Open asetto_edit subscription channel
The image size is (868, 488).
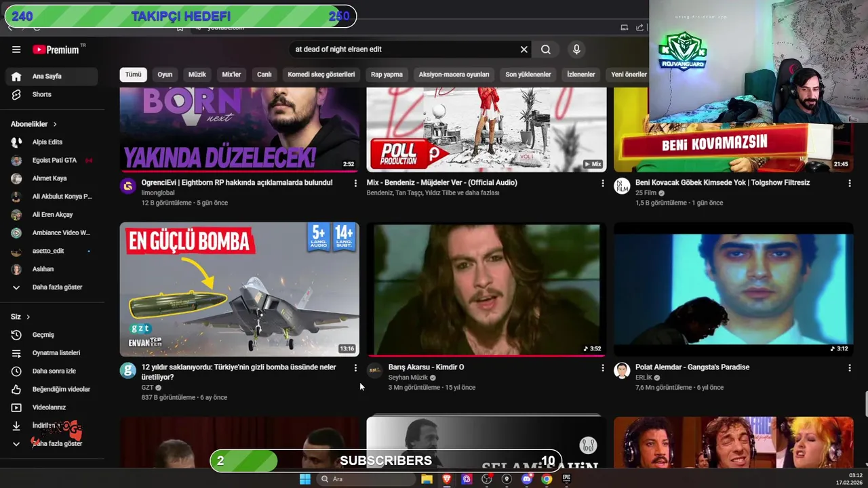pyautogui.click(x=52, y=251)
